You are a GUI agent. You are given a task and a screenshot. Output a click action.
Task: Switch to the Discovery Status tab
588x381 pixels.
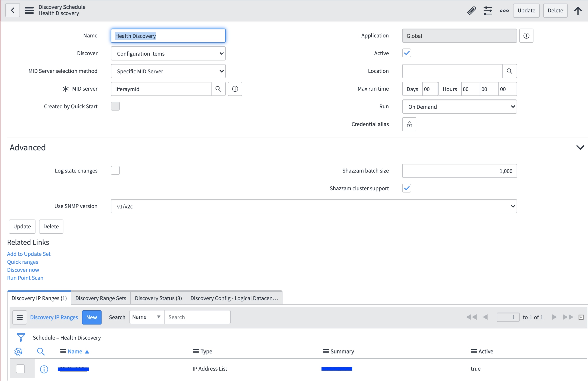pos(158,298)
